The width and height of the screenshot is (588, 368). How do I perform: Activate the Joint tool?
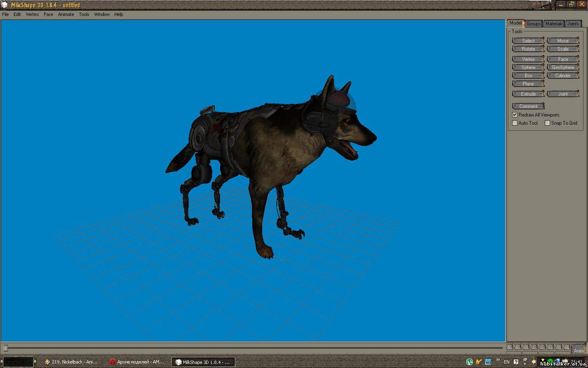point(563,94)
